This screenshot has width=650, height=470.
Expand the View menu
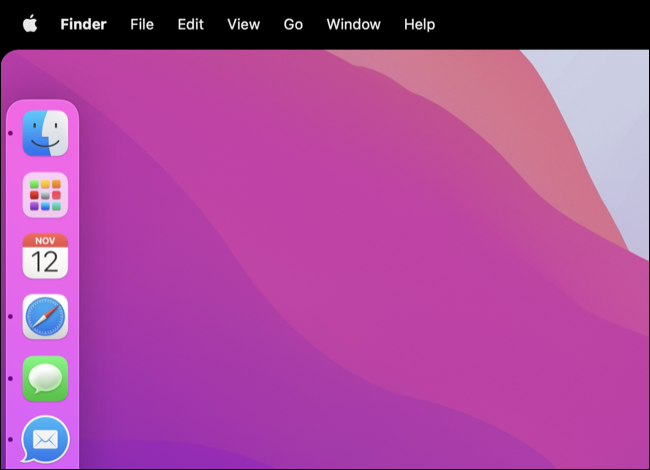pos(243,24)
